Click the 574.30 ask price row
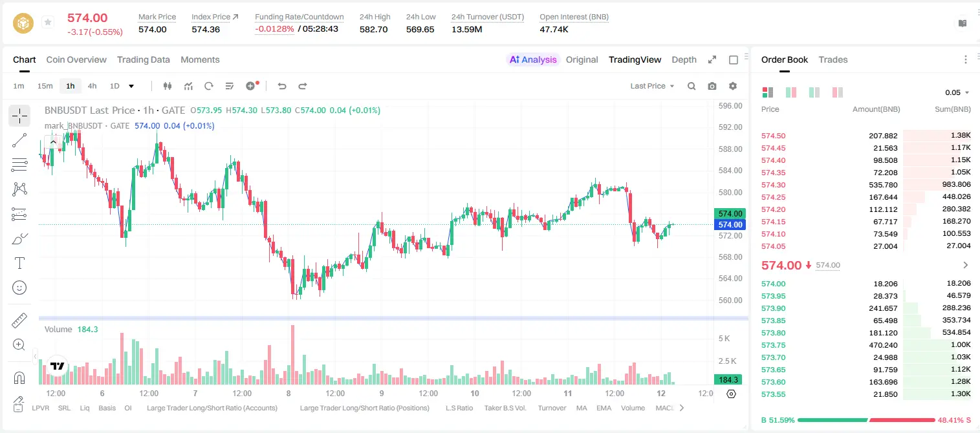 pyautogui.click(x=866, y=185)
